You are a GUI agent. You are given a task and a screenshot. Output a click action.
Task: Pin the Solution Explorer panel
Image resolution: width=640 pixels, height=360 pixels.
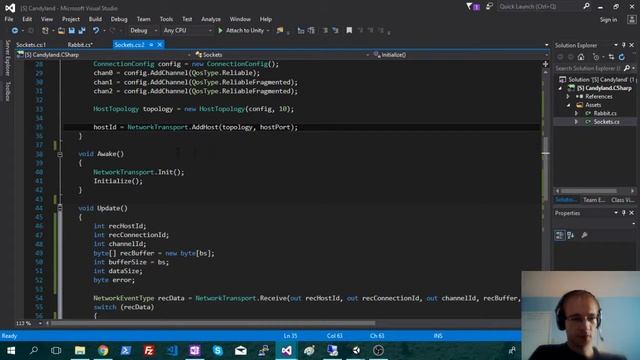click(x=624, y=45)
